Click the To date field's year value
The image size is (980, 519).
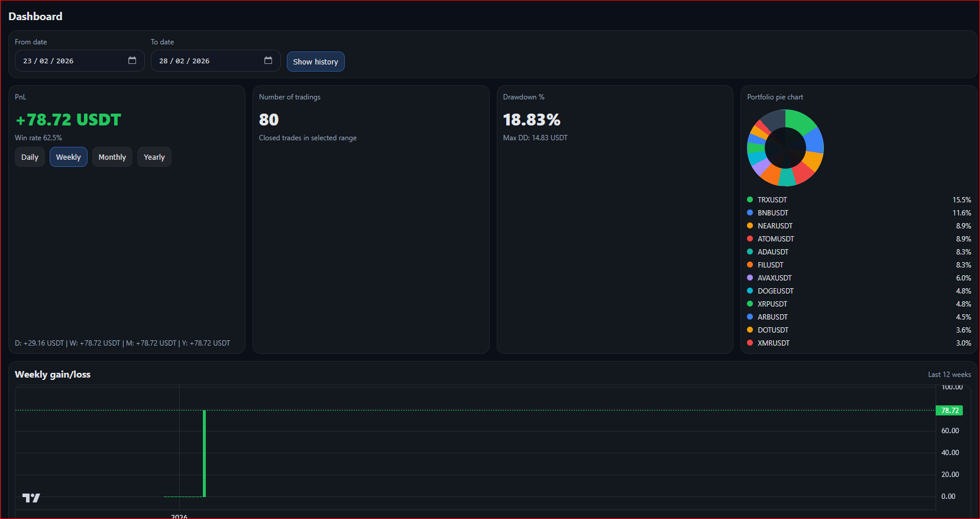(200, 61)
